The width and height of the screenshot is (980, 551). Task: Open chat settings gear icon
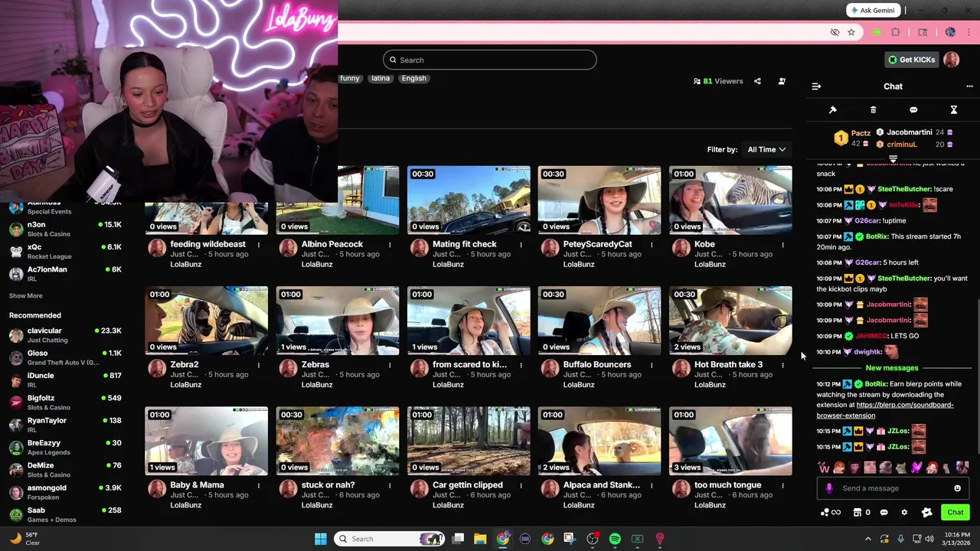pyautogui.click(x=904, y=513)
